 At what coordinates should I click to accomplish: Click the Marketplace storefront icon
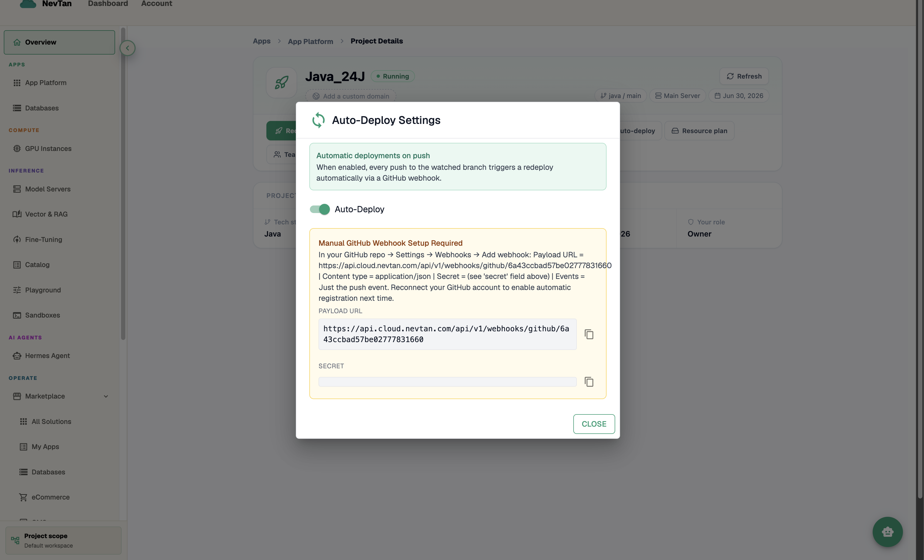[x=17, y=396]
